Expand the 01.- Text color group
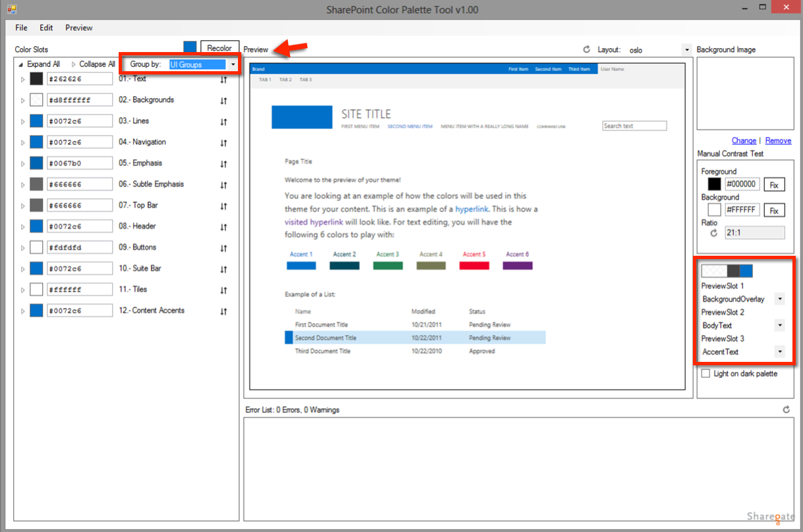 point(22,80)
